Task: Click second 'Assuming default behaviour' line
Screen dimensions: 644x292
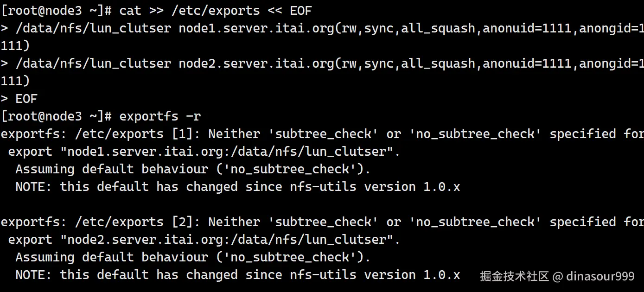Action: 193,257
